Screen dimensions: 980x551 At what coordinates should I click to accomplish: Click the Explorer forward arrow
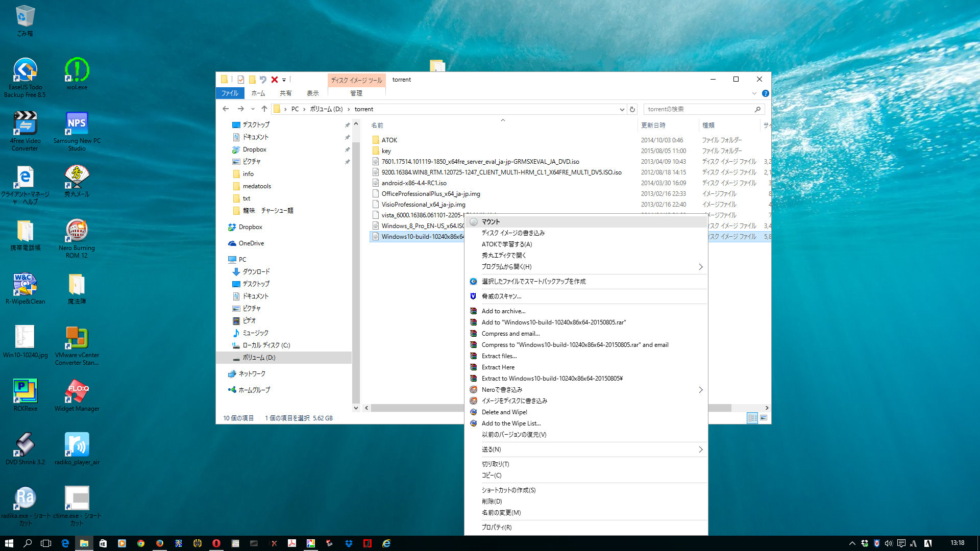click(x=240, y=109)
